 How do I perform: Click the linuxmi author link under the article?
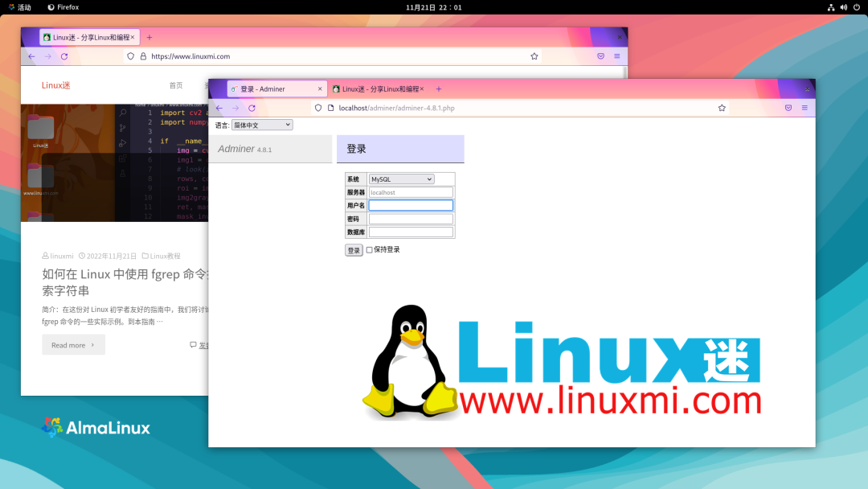[x=58, y=256]
